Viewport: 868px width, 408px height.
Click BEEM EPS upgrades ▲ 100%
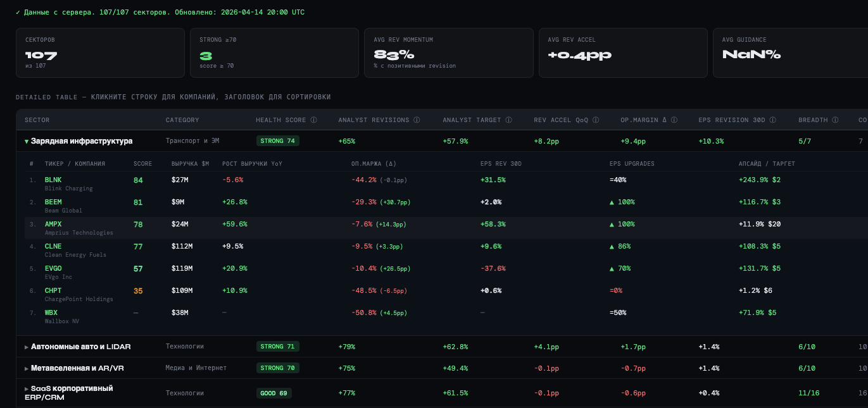tap(622, 202)
